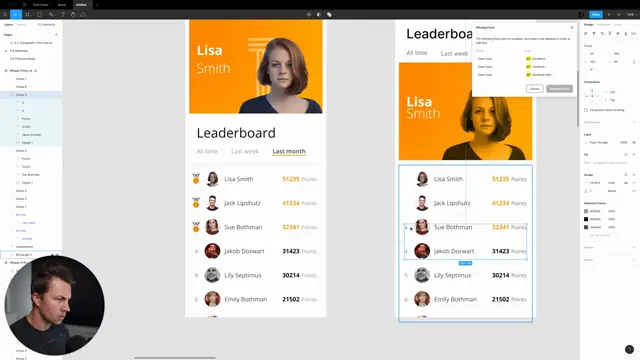
Task: Click the black selection color swatch
Action: pos(586,219)
